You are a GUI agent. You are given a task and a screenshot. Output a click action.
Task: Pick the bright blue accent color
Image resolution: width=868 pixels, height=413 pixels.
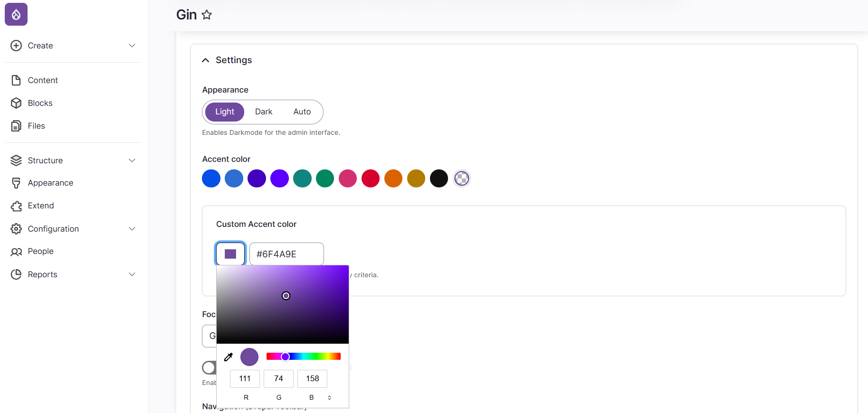pos(211,178)
